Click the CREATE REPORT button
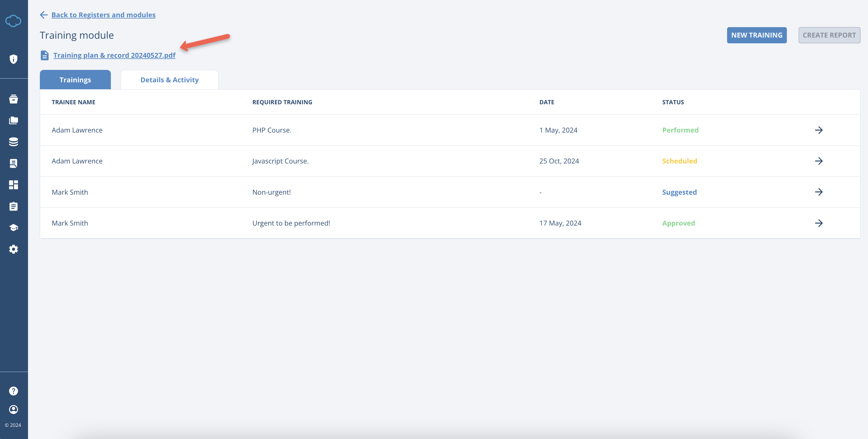The height and width of the screenshot is (439, 868). (829, 35)
